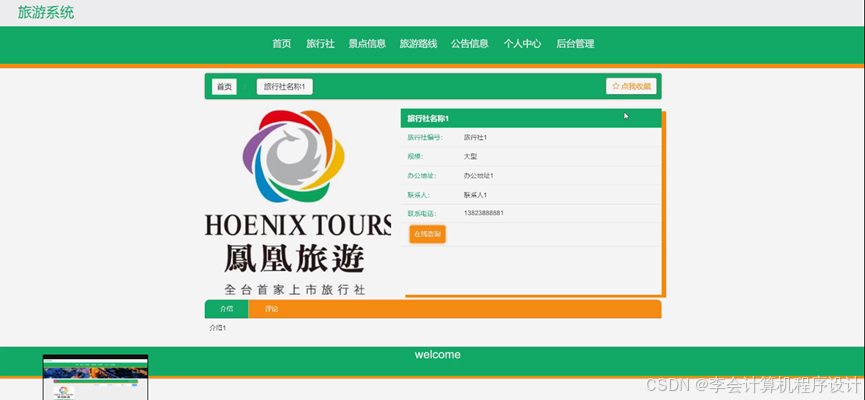This screenshot has height=400, width=865.
Task: Click the 旅游系统 site title
Action: point(46,13)
